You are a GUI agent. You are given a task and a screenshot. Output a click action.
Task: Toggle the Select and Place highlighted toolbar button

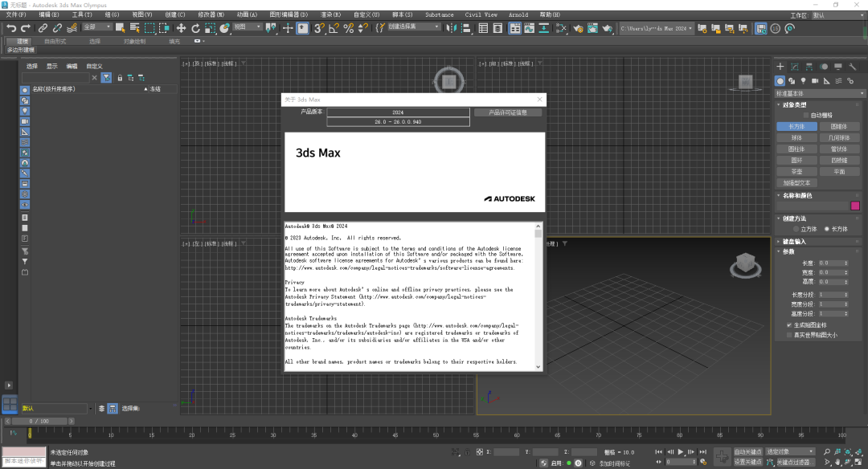click(x=302, y=27)
